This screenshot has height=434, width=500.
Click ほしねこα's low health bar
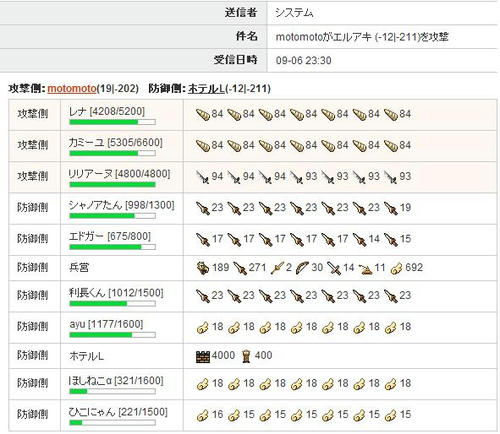[112, 391]
